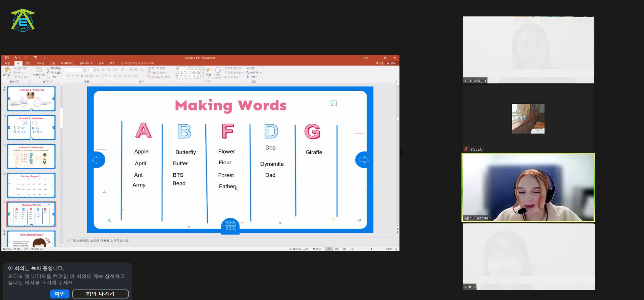The image size is (644, 300).
Task: Expand the shapes gallery More arrow
Action: click(202, 77)
